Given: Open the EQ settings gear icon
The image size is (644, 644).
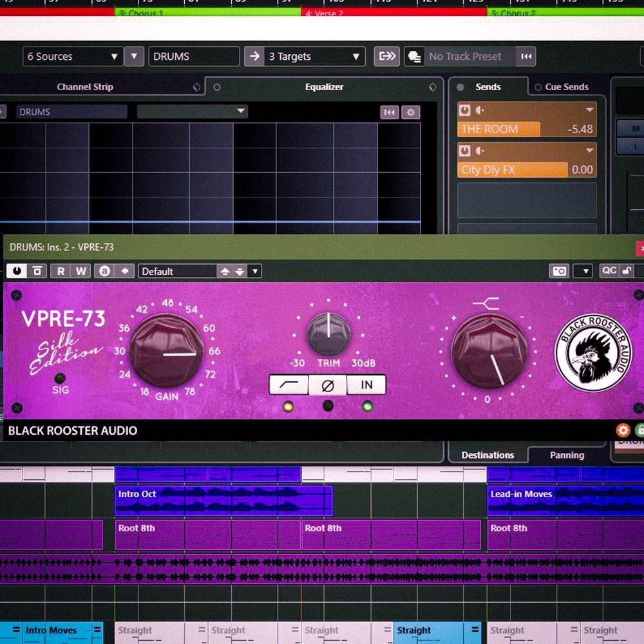Looking at the screenshot, I should click(411, 112).
